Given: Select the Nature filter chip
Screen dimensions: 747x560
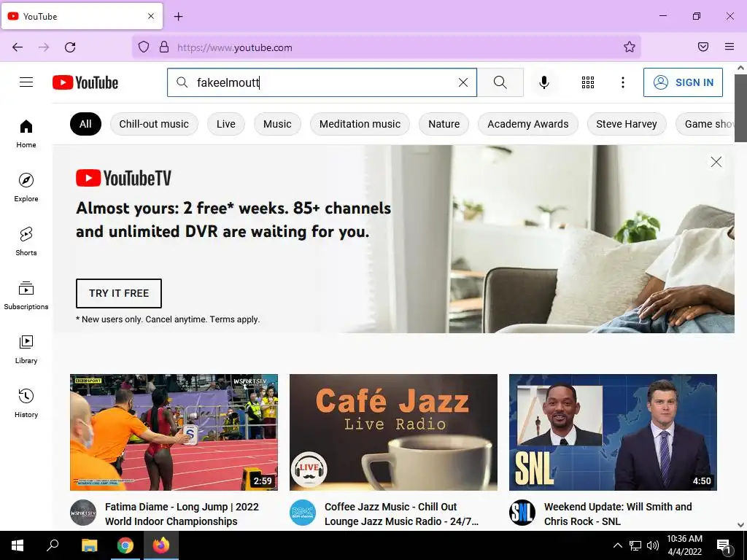Looking at the screenshot, I should tap(444, 124).
